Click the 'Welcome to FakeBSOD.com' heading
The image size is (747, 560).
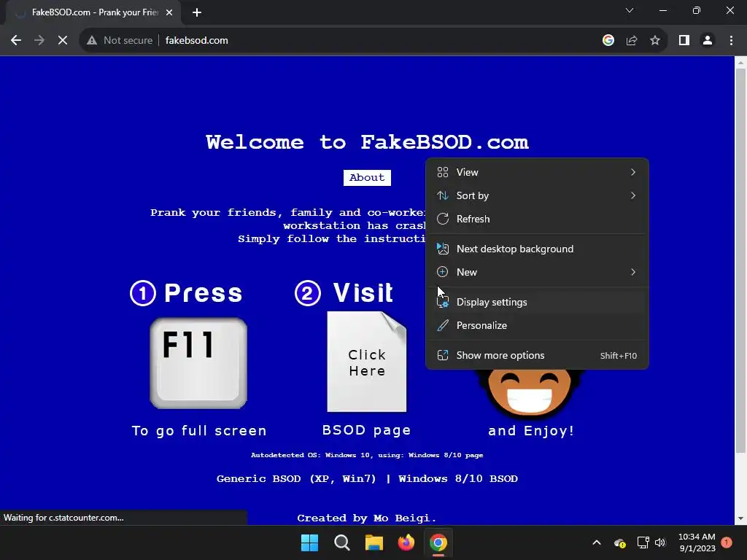pos(367,142)
